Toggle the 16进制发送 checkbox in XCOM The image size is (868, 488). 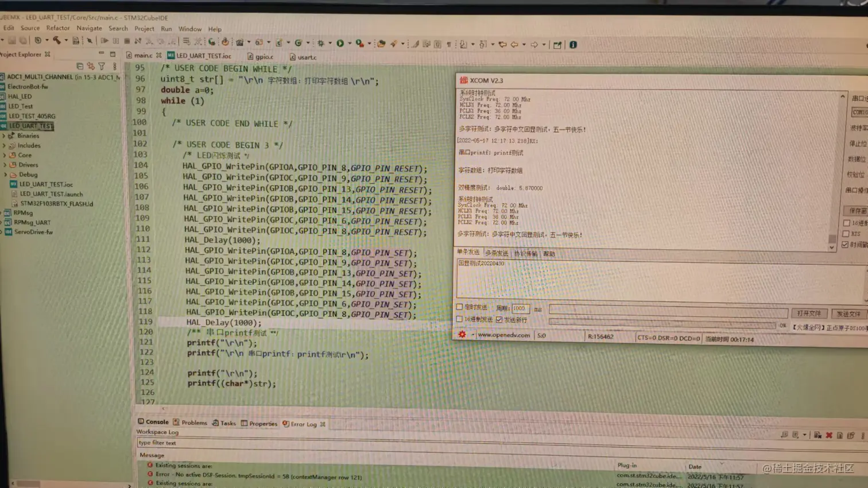(x=459, y=319)
